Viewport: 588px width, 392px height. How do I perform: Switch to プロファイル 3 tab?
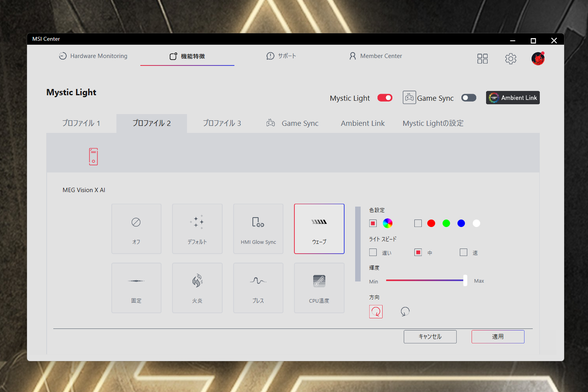point(222,123)
